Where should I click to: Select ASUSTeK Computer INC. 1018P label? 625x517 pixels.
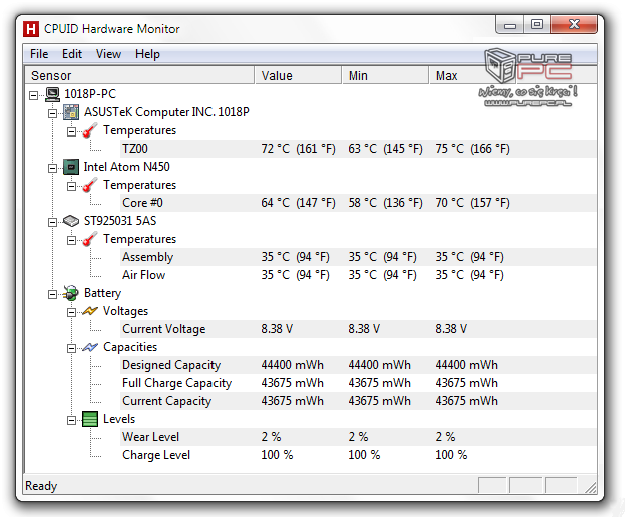(x=167, y=112)
